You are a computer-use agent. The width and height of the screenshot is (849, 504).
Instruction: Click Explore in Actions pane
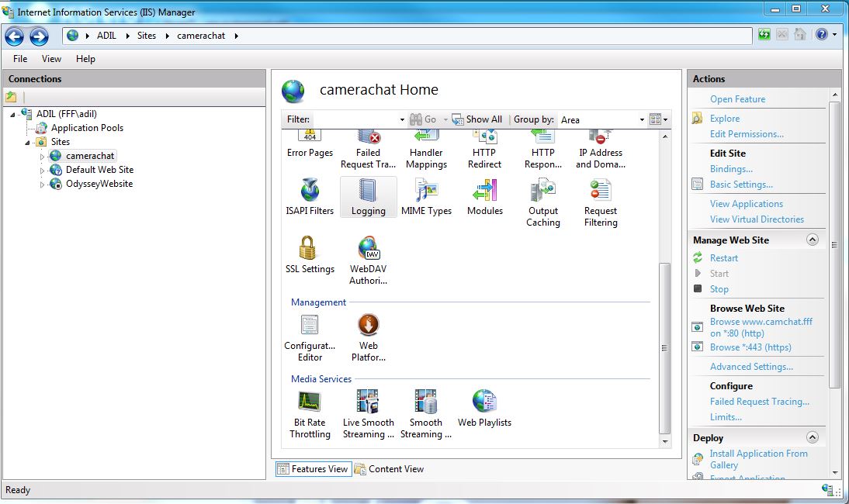pos(725,119)
